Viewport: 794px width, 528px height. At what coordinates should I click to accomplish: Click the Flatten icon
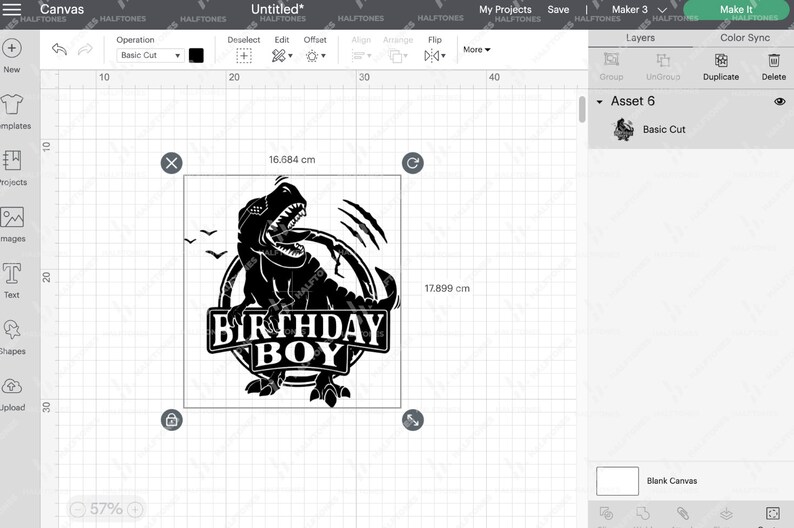(726, 514)
